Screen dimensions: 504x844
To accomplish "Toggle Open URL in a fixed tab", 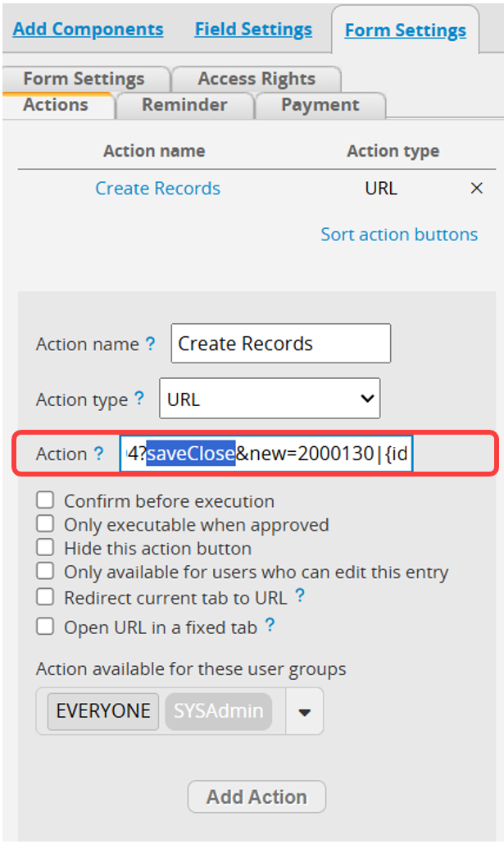I will 45,627.
